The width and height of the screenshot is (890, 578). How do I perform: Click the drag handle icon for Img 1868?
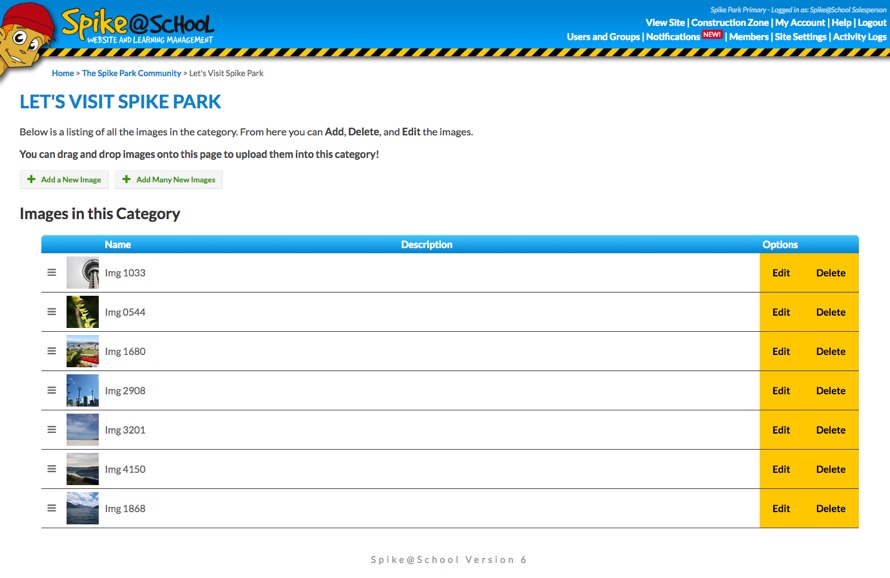pos(52,508)
